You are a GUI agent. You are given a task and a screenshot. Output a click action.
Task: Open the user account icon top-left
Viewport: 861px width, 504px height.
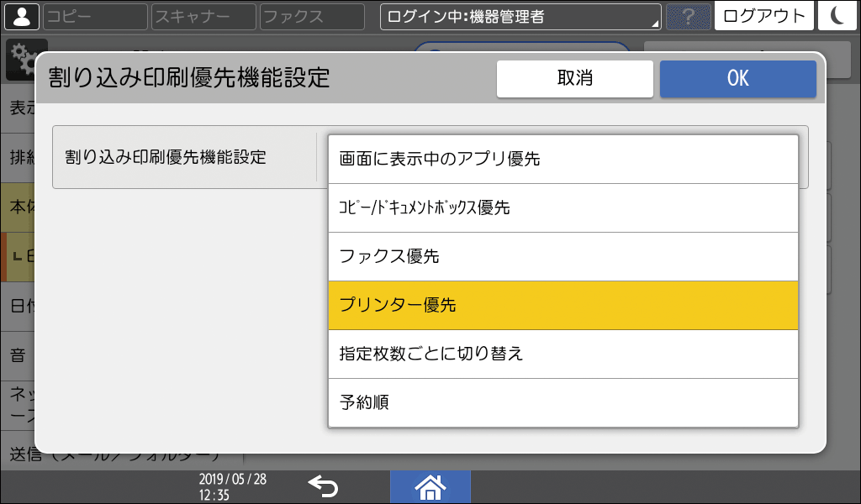[21, 16]
